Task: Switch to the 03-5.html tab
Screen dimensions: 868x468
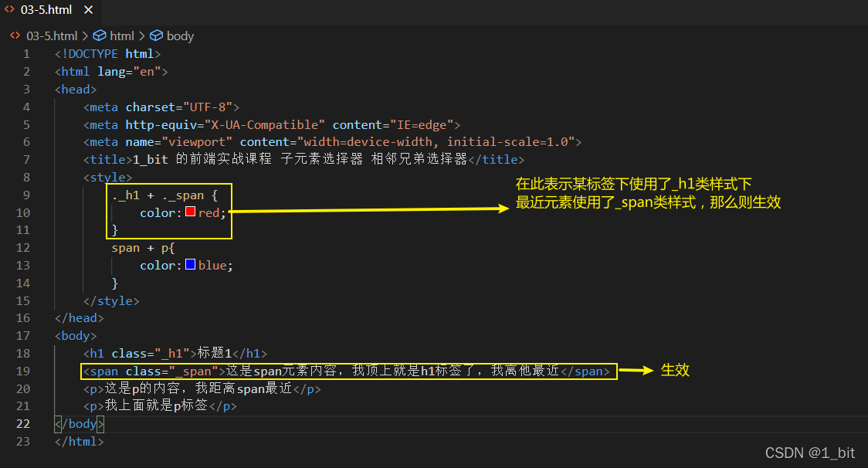Action: (x=46, y=10)
